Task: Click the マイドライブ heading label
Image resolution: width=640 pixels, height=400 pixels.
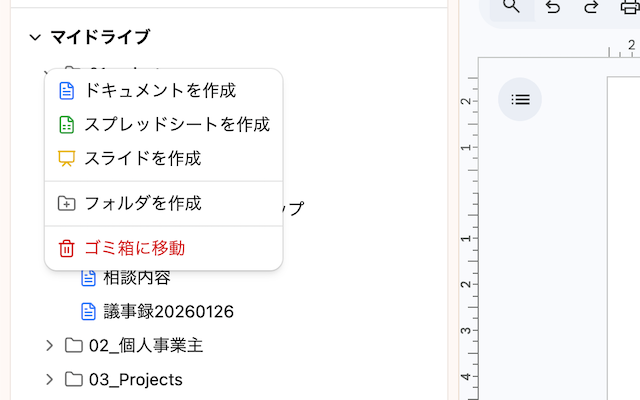Action: click(x=100, y=37)
